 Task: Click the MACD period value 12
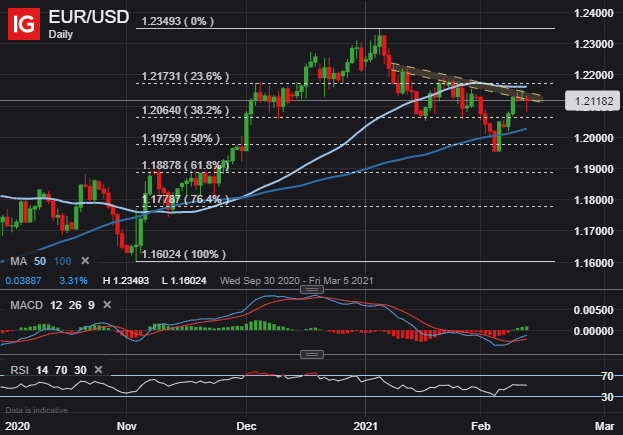pos(56,305)
